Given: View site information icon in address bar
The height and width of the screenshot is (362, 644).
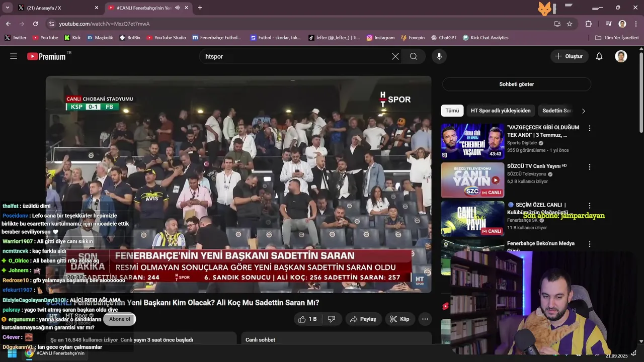Looking at the screenshot, I should pyautogui.click(x=51, y=24).
